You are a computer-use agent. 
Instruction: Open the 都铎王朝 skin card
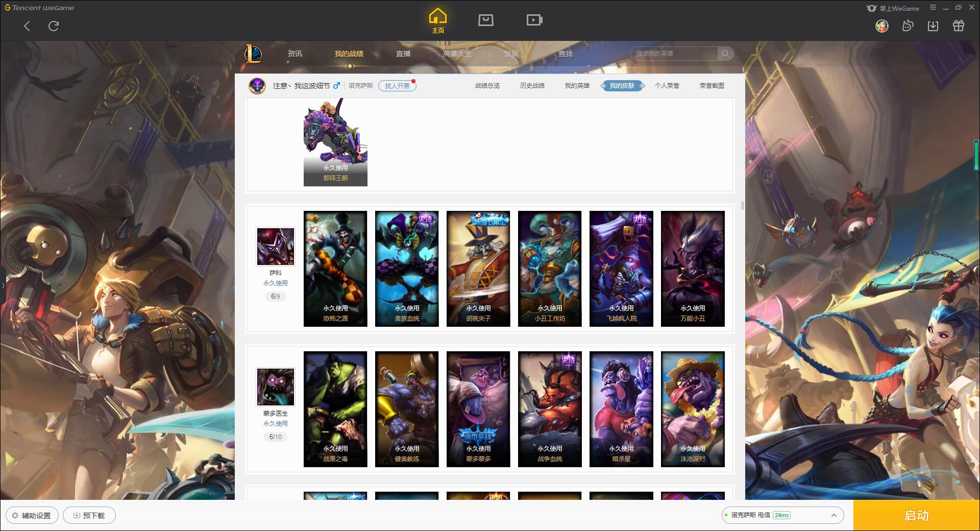(335, 142)
